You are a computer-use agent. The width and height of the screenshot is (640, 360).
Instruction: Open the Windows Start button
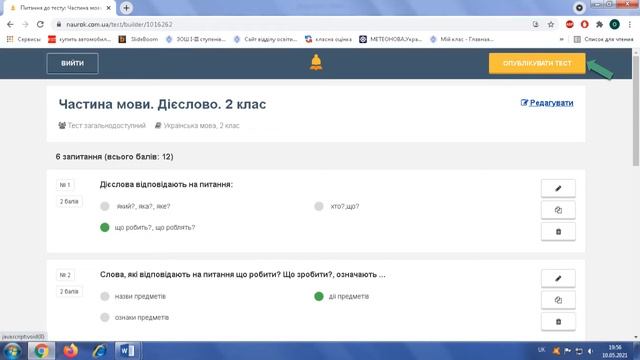tap(12, 351)
